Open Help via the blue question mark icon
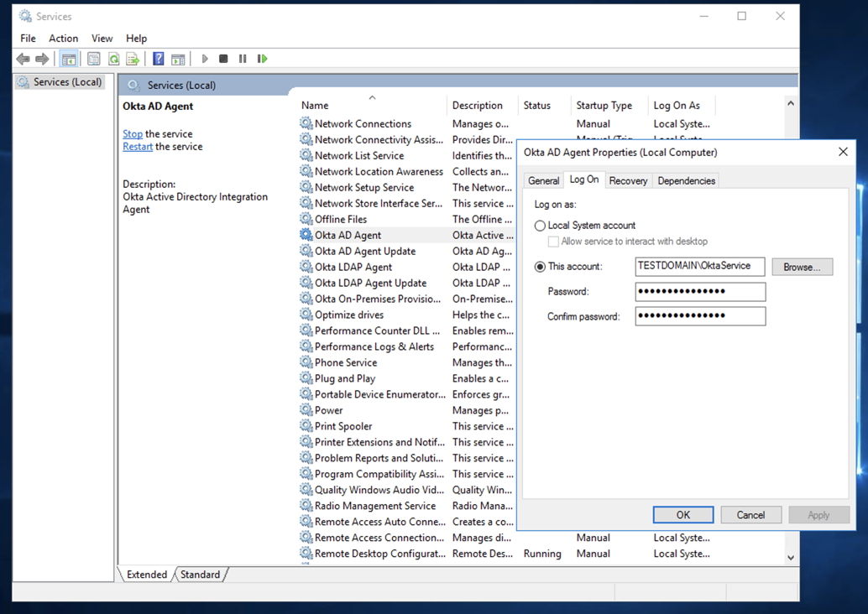 click(x=158, y=59)
